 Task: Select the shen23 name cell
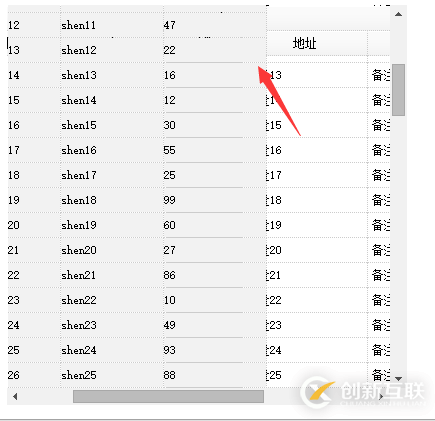point(112,325)
